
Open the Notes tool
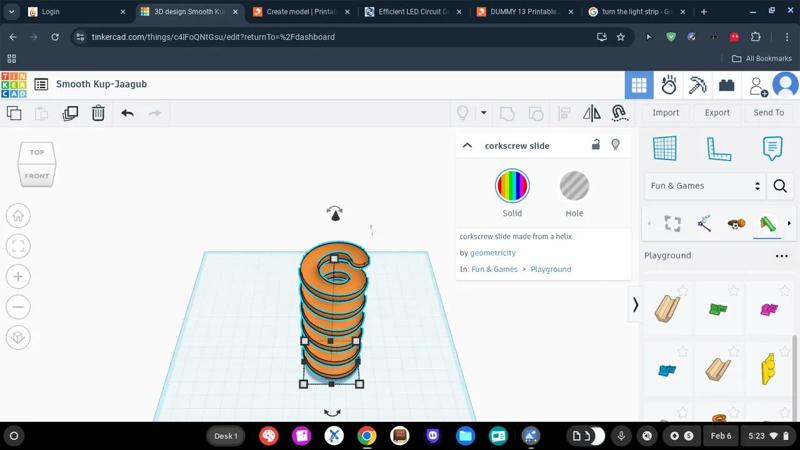772,148
